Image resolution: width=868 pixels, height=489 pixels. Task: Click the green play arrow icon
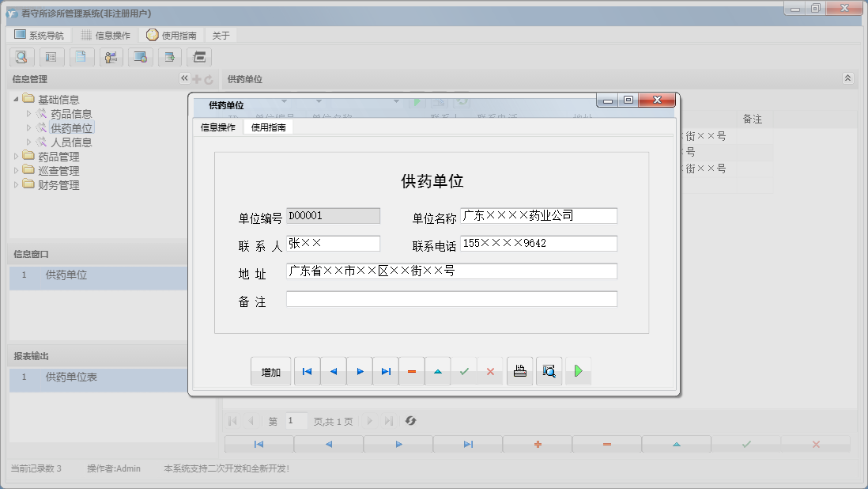(578, 371)
